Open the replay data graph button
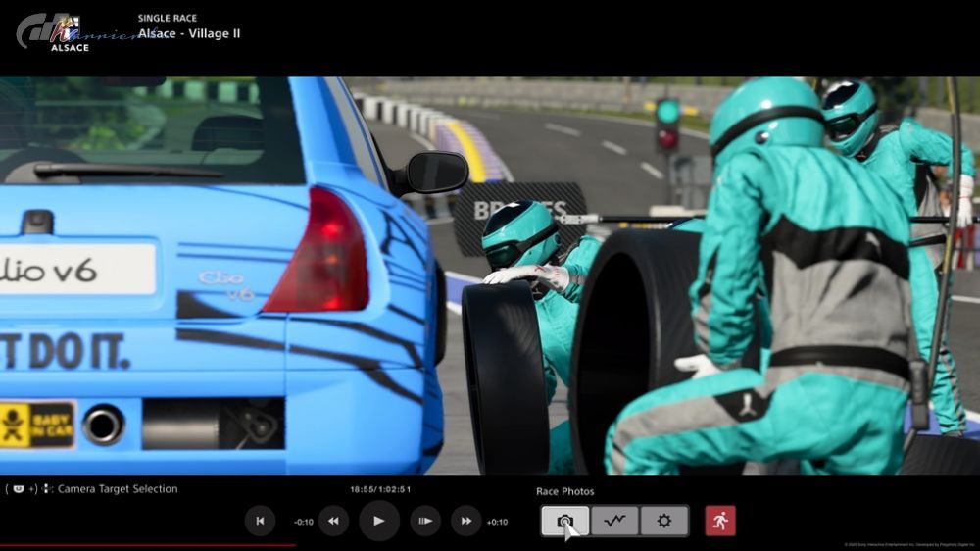This screenshot has width=980, height=551. pos(614,521)
